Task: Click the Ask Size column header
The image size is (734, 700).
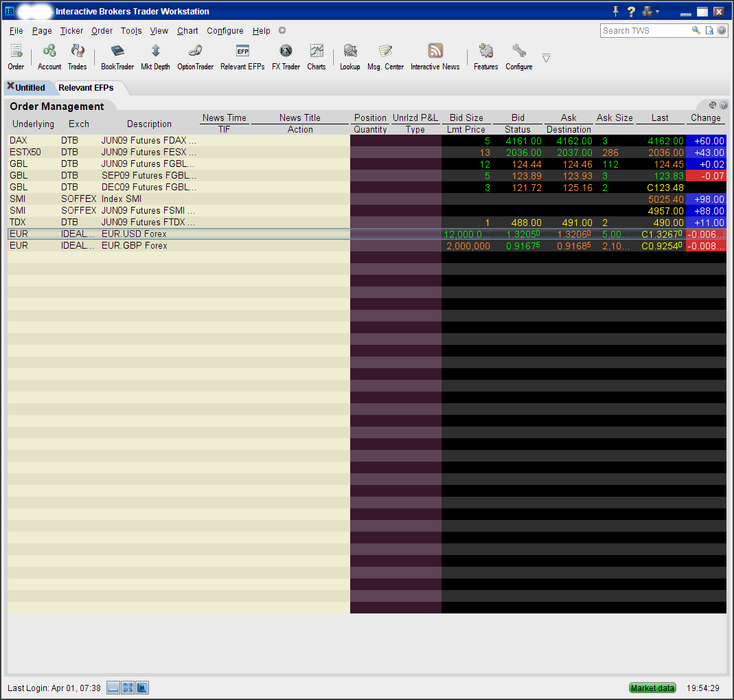Action: 614,117
